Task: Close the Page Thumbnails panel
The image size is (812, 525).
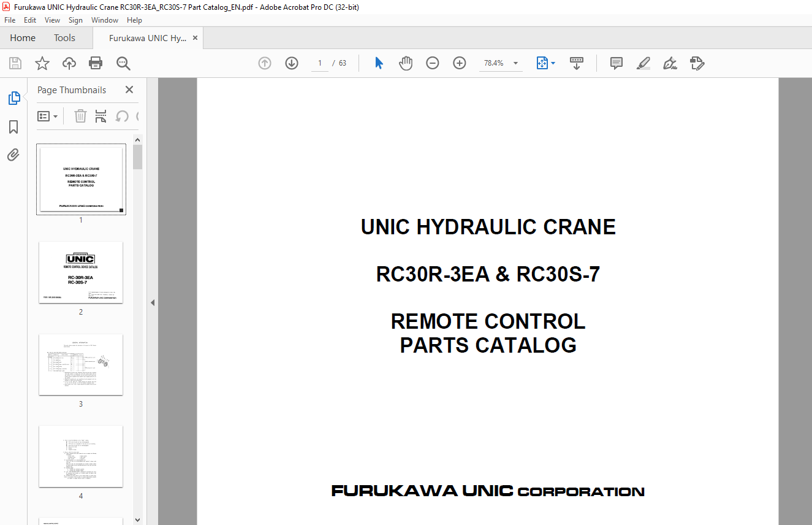Action: 129,90
